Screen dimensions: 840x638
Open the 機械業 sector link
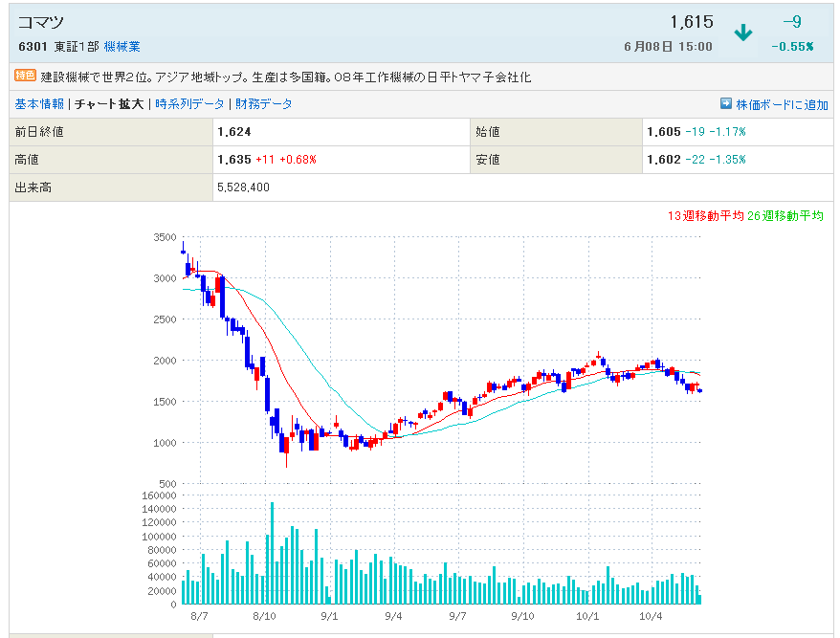coord(122,47)
